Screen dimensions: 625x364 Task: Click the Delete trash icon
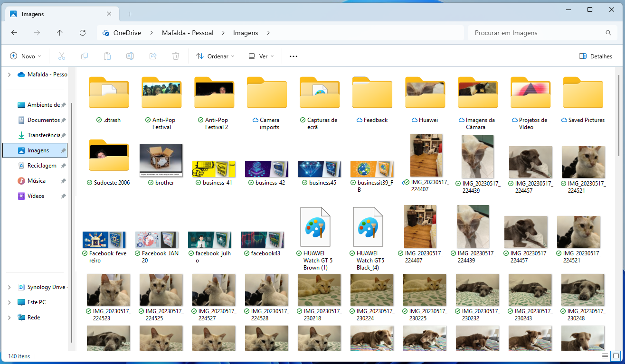[176, 56]
